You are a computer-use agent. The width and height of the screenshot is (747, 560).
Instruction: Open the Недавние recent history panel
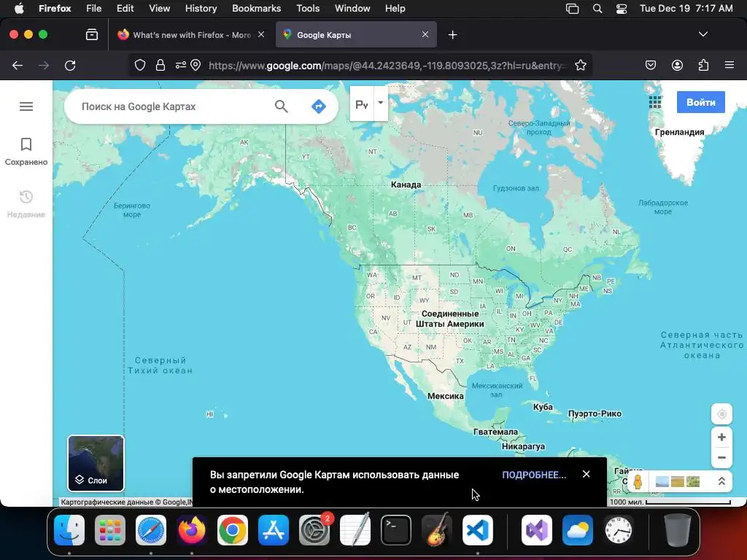[26, 204]
